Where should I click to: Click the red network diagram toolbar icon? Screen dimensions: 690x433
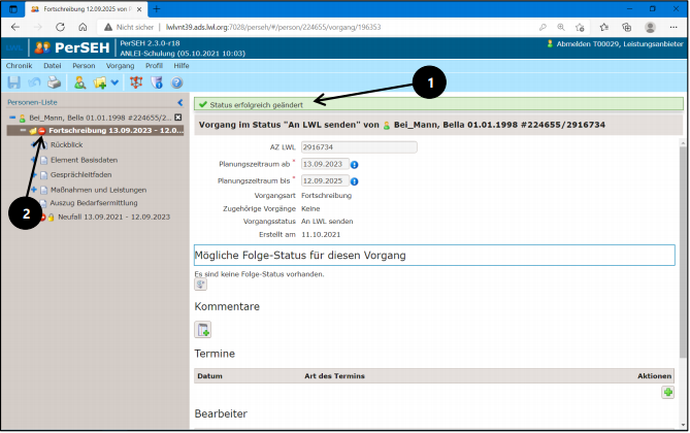pos(136,83)
